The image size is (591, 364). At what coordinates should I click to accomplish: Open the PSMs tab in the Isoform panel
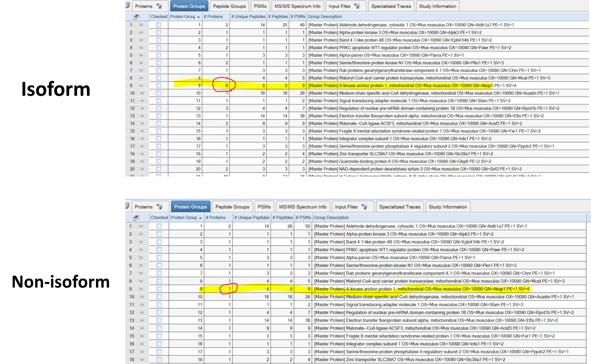(260, 6)
